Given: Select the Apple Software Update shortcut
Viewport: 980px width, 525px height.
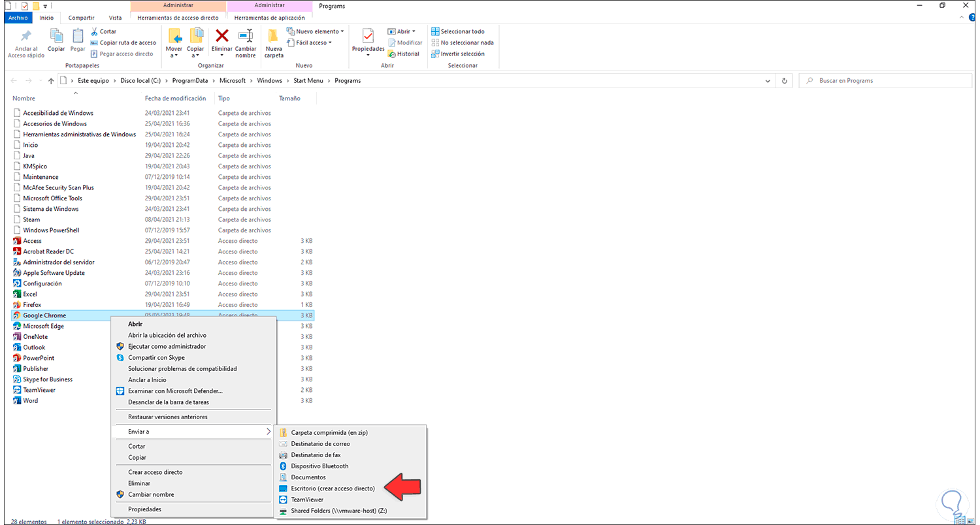Looking at the screenshot, I should (x=163, y=273).
